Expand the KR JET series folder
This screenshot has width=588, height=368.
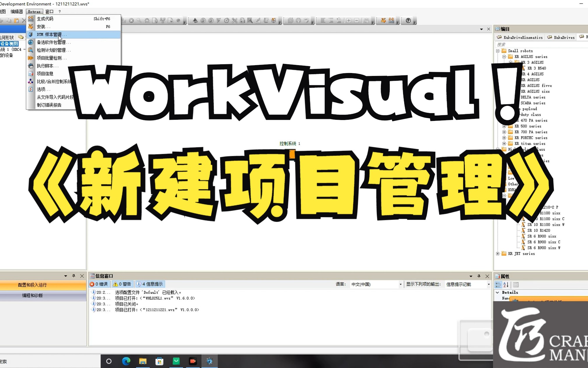pyautogui.click(x=498, y=254)
